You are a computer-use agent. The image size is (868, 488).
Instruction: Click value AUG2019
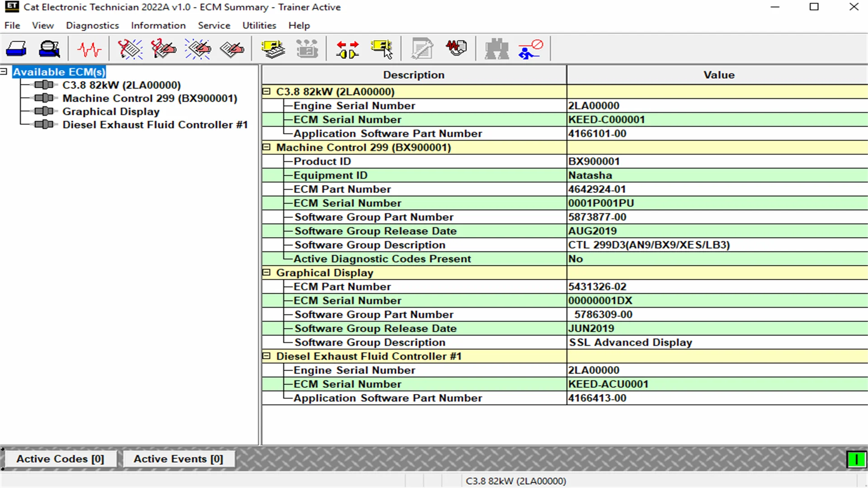tap(592, 231)
